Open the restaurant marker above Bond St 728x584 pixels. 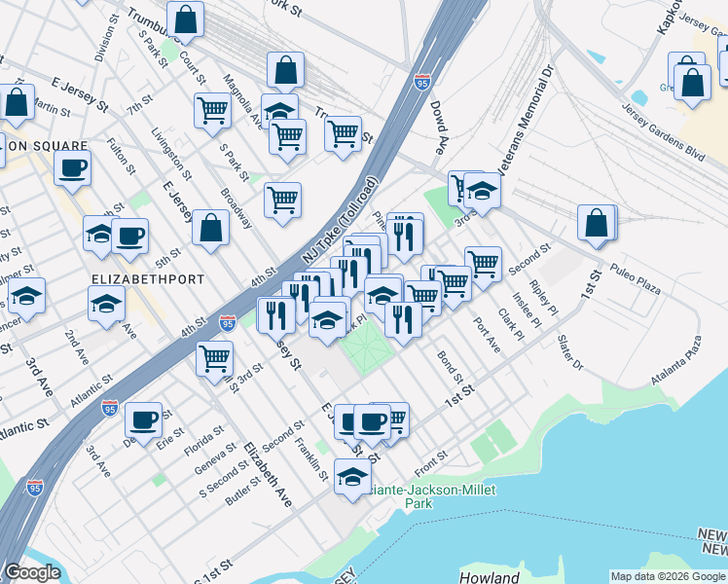click(403, 323)
